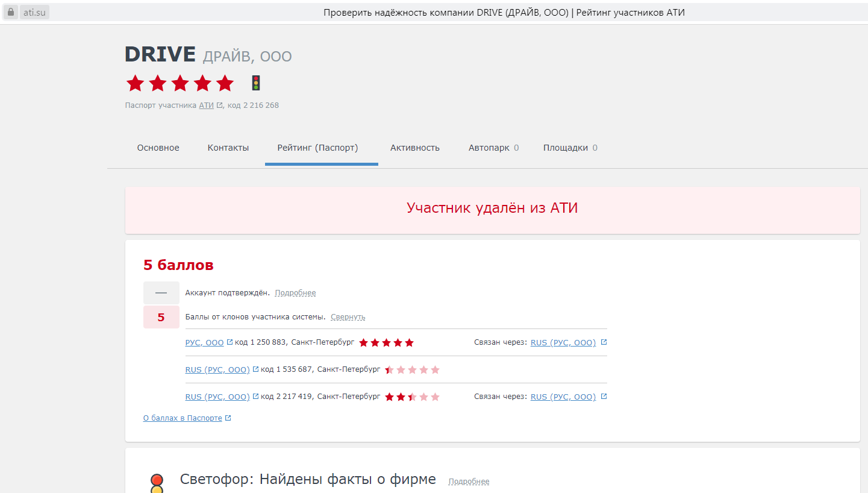Click external icon beside code 1 535 687
The width and height of the screenshot is (868, 493).
point(255,369)
